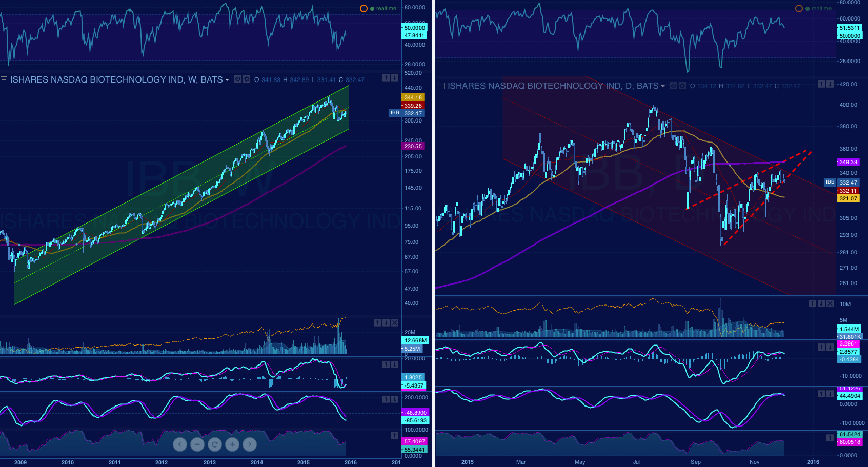The width and height of the screenshot is (868, 467).
Task: Click daily RSI value tag 51.5311
Action: (850, 28)
